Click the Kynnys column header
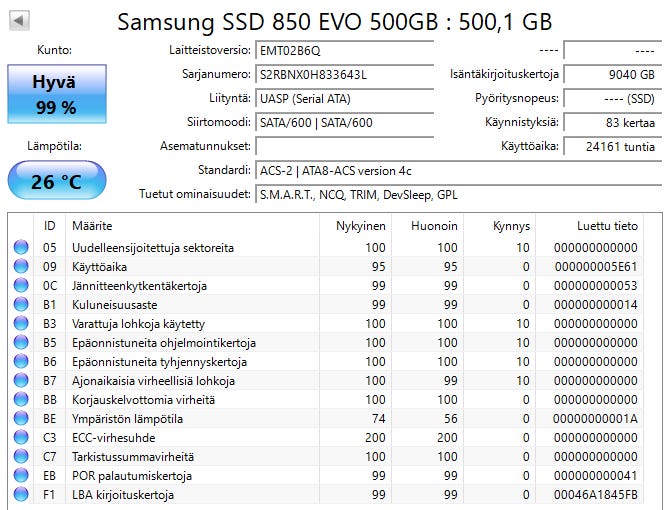The image size is (671, 510). tap(499, 225)
